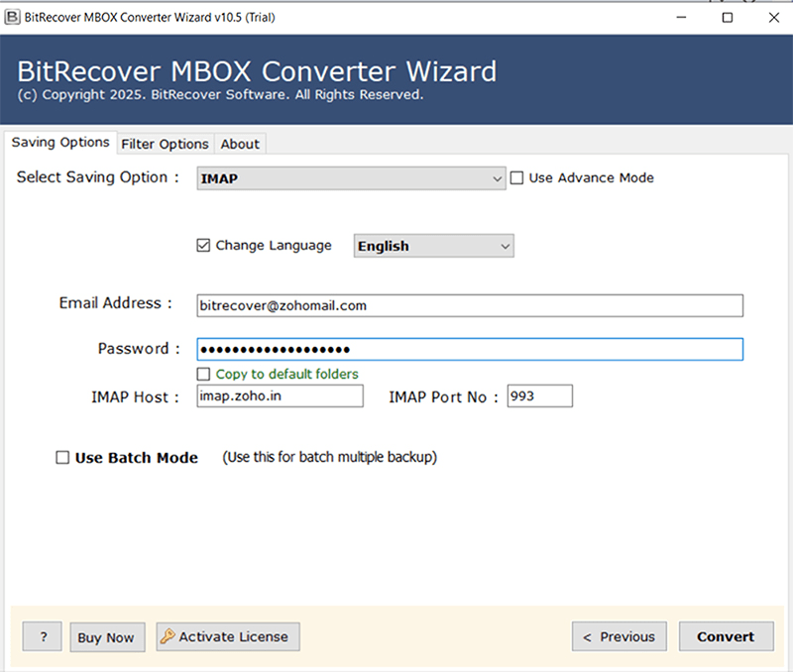Close the MBOX Converter Wizard window
This screenshot has height=672, width=793.
click(x=773, y=18)
